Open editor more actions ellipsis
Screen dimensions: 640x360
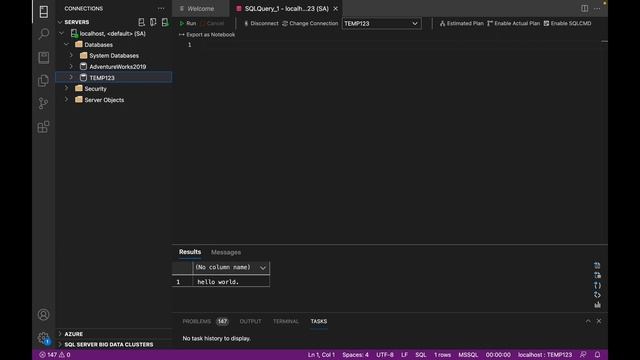(x=597, y=8)
